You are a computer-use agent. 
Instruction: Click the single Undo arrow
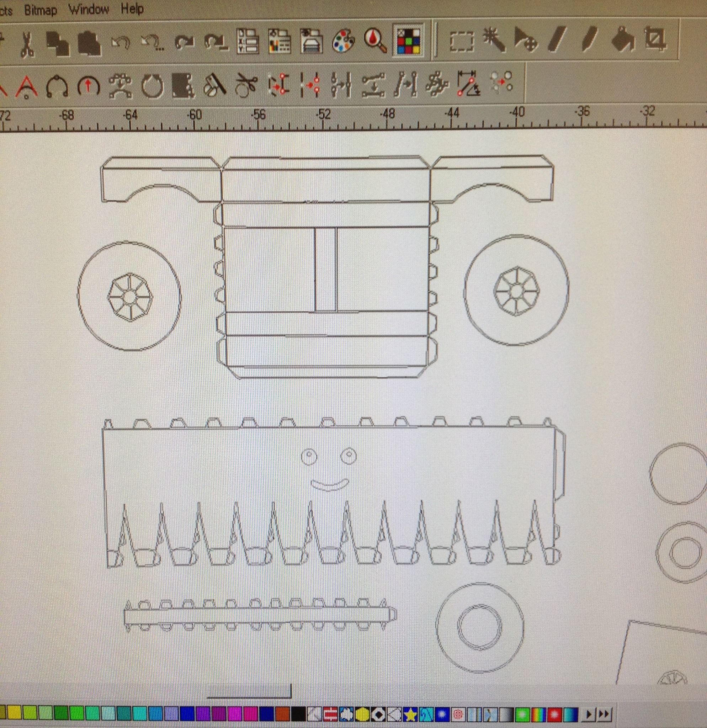(x=121, y=43)
